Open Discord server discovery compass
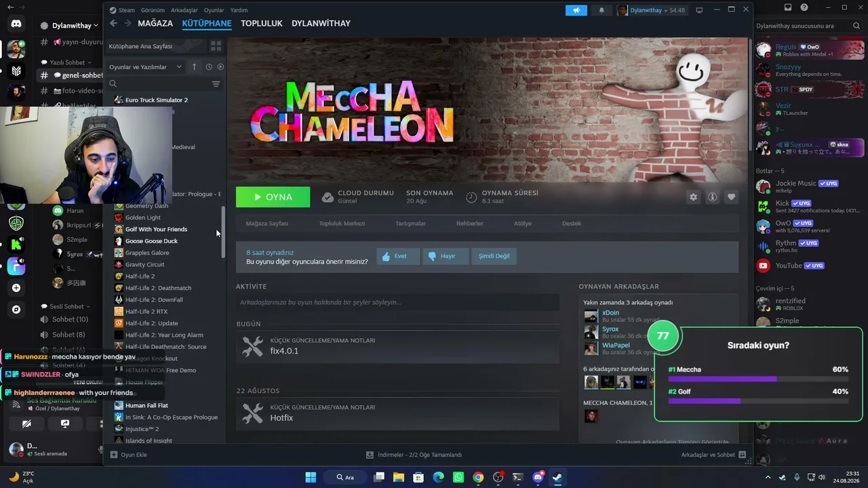Screen dimensions: 868x488 tap(16, 310)
